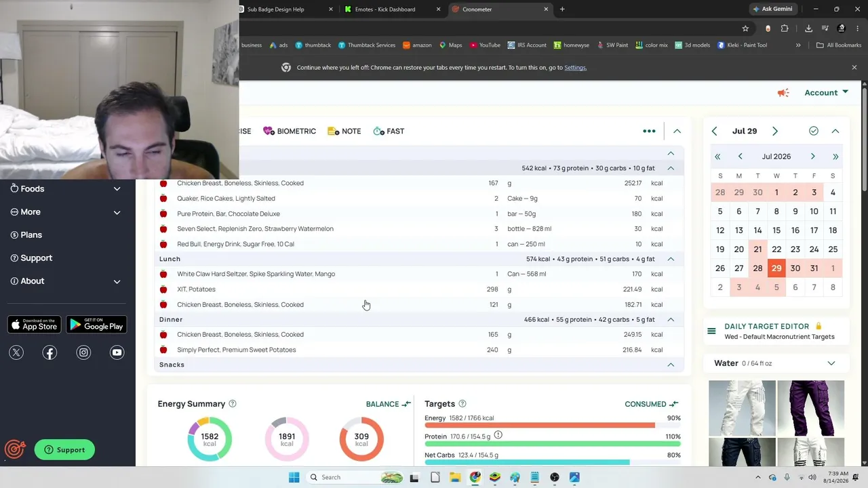This screenshot has width=868, height=488.
Task: Click the apple icon beside Red Bull entry
Action: pos(163,244)
